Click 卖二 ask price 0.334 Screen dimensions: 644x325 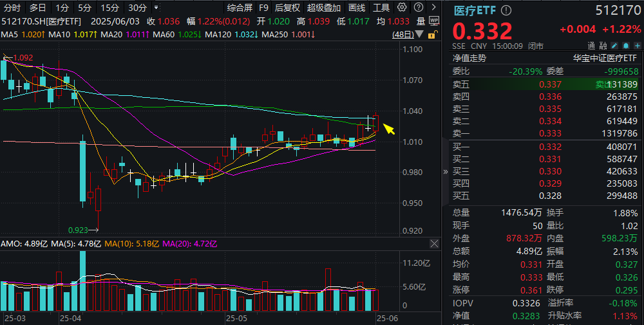click(x=551, y=122)
